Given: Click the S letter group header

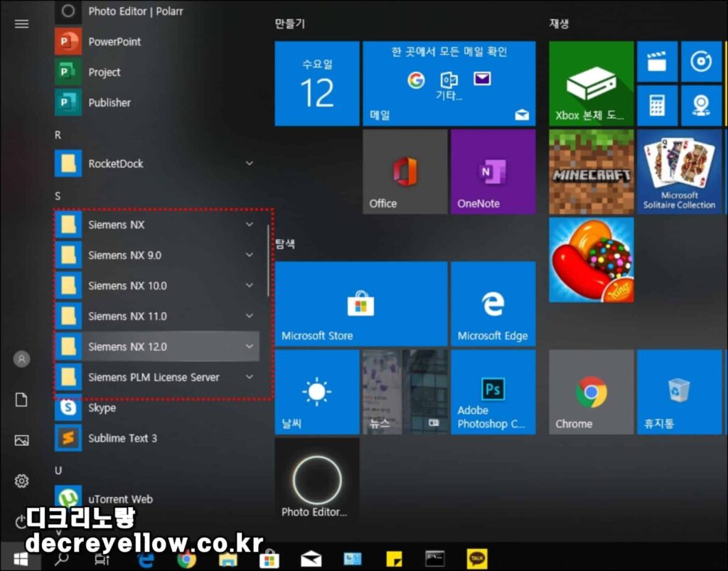Looking at the screenshot, I should 58,196.
